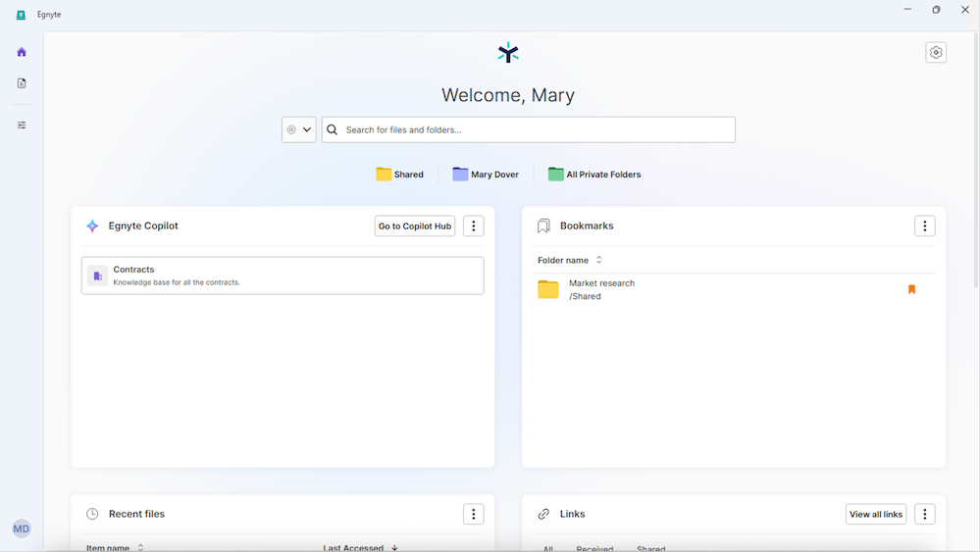Minimize the Egnyte window
Viewport: 980px width, 552px height.
(907, 10)
